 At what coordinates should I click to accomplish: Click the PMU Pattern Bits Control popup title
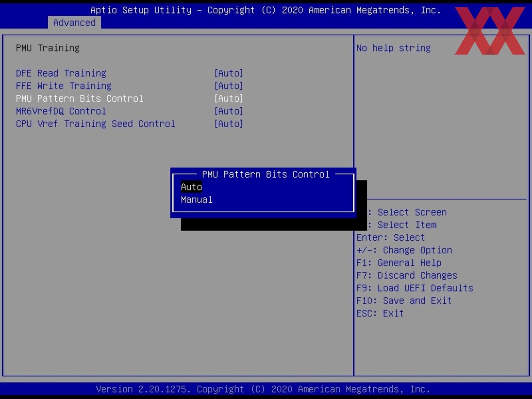point(266,174)
